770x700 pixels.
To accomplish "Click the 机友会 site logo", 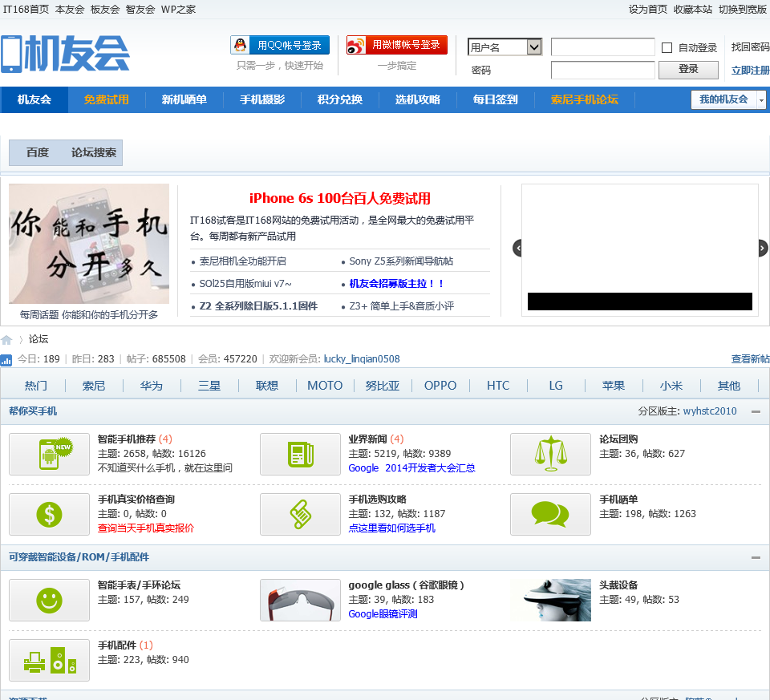I will click(65, 53).
